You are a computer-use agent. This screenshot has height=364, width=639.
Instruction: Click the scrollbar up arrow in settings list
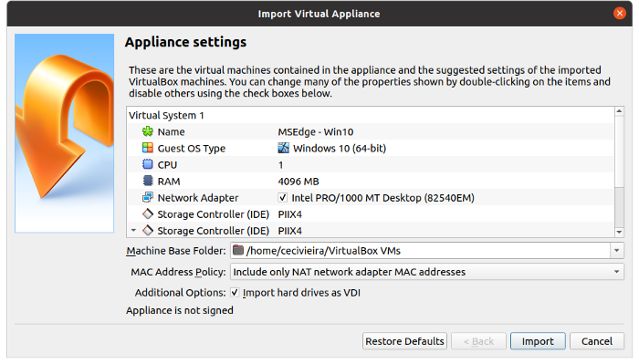(619, 111)
